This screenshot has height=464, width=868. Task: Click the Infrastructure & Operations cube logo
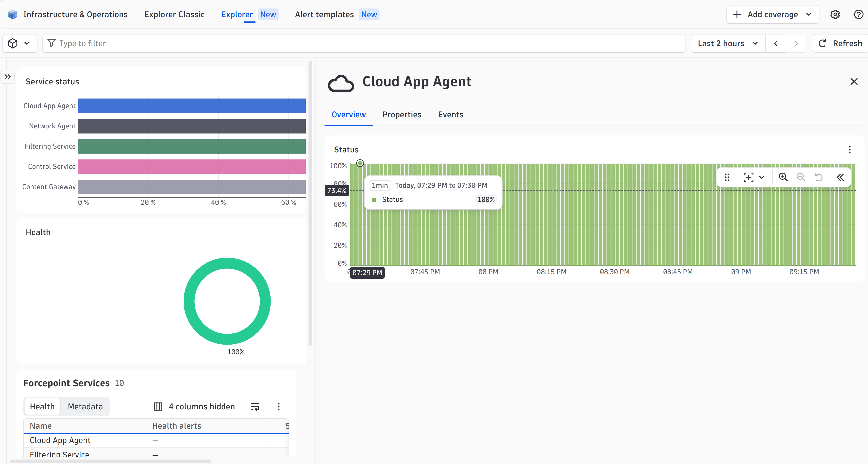coord(13,14)
